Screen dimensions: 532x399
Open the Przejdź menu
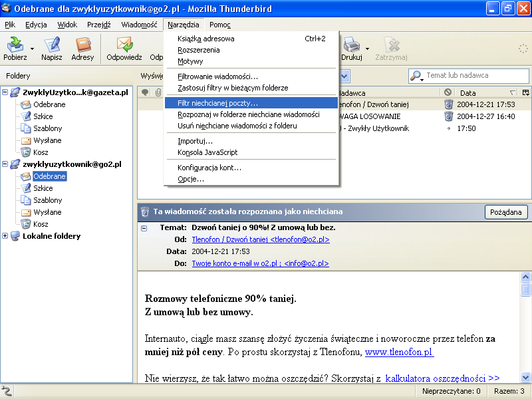click(98, 25)
